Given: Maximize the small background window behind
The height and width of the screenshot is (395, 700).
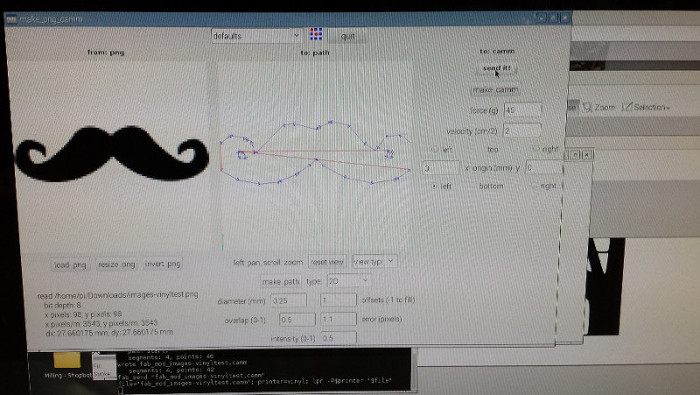Looking at the screenshot, I should click(x=575, y=155).
